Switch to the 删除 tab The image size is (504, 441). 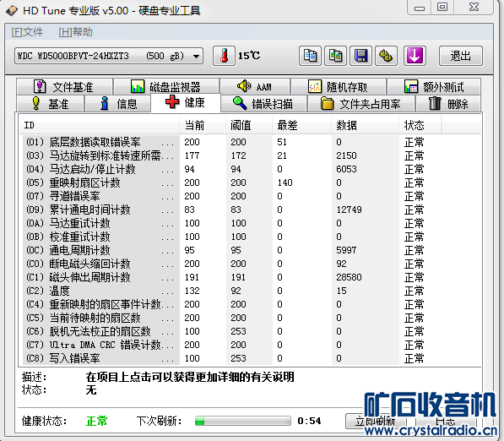(448, 104)
